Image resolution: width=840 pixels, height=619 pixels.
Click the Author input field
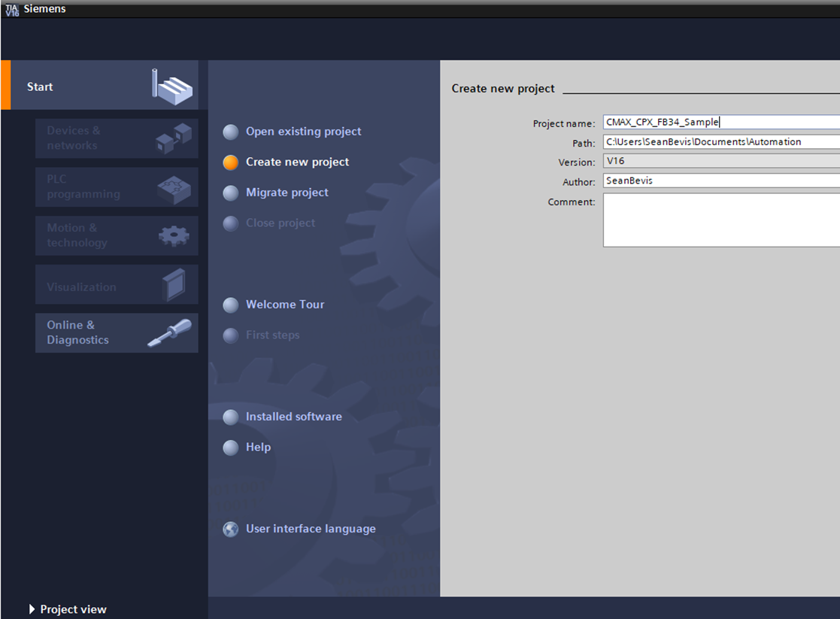click(x=721, y=181)
